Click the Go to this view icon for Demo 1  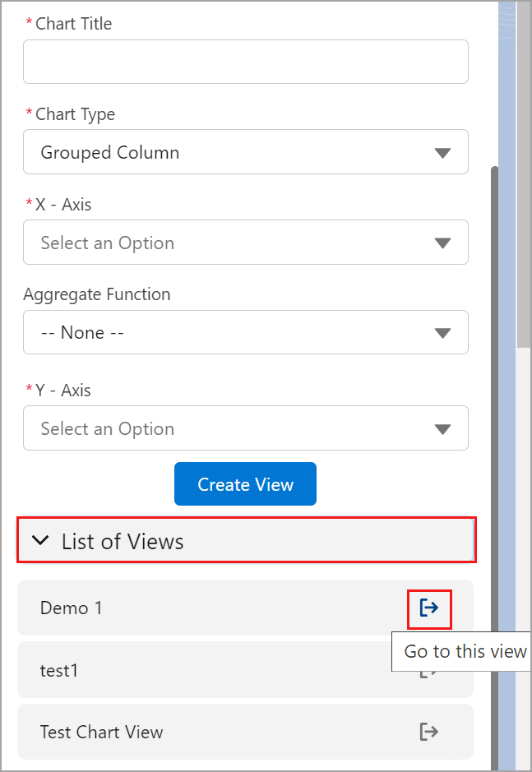428,608
